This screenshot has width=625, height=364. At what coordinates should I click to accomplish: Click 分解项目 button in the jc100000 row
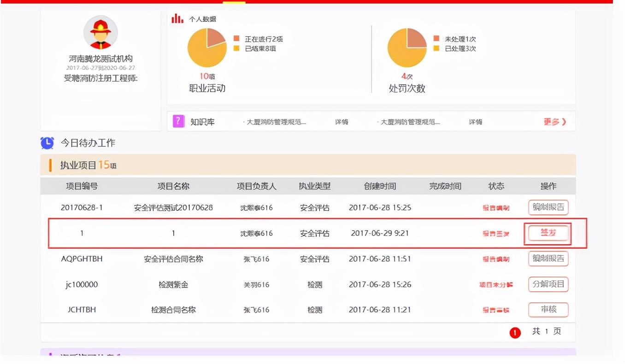pos(548,284)
